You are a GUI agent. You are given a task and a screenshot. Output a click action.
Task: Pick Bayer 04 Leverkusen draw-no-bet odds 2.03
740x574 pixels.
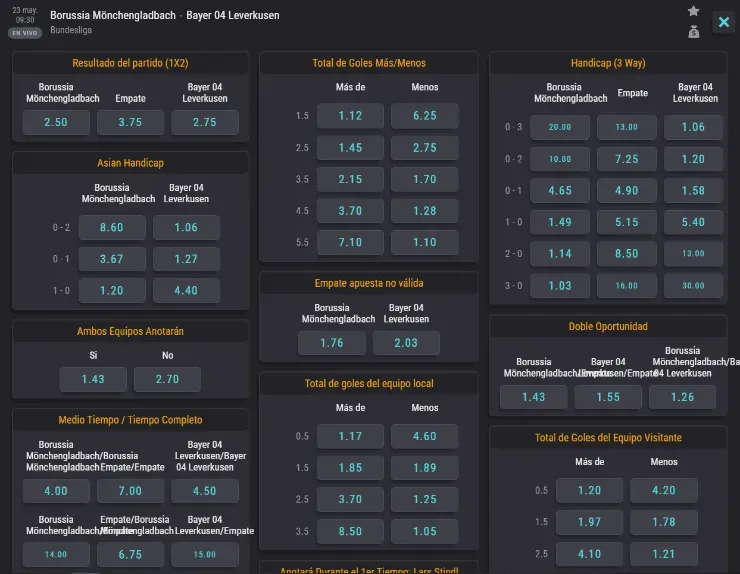point(406,343)
